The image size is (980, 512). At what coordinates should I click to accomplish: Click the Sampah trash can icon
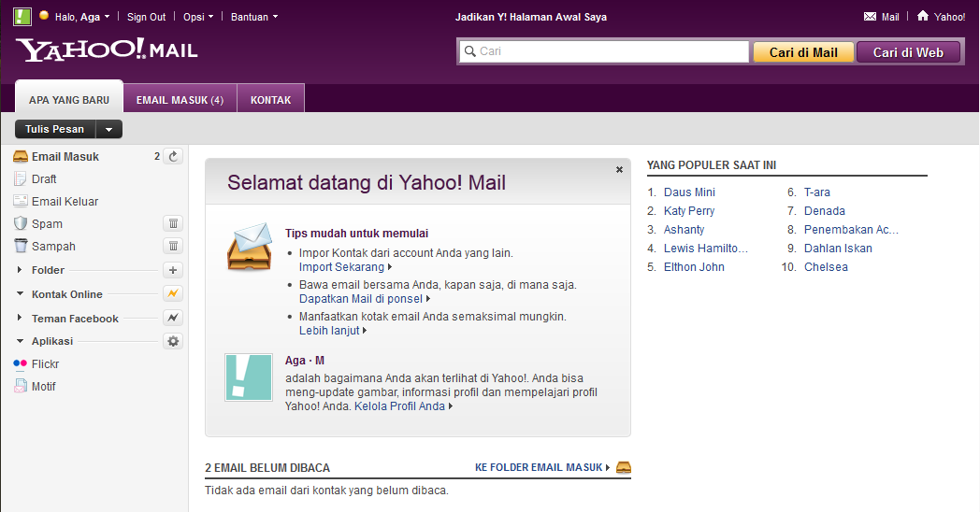click(21, 246)
